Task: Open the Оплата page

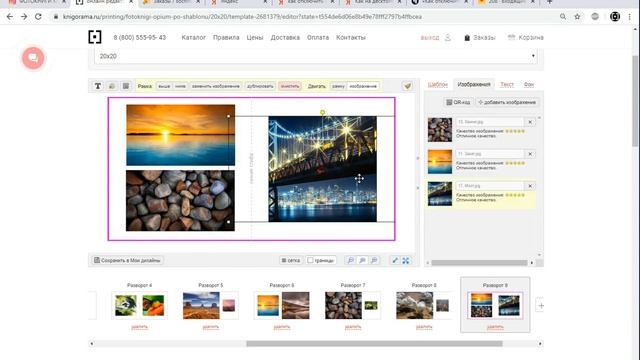Action: (318, 37)
